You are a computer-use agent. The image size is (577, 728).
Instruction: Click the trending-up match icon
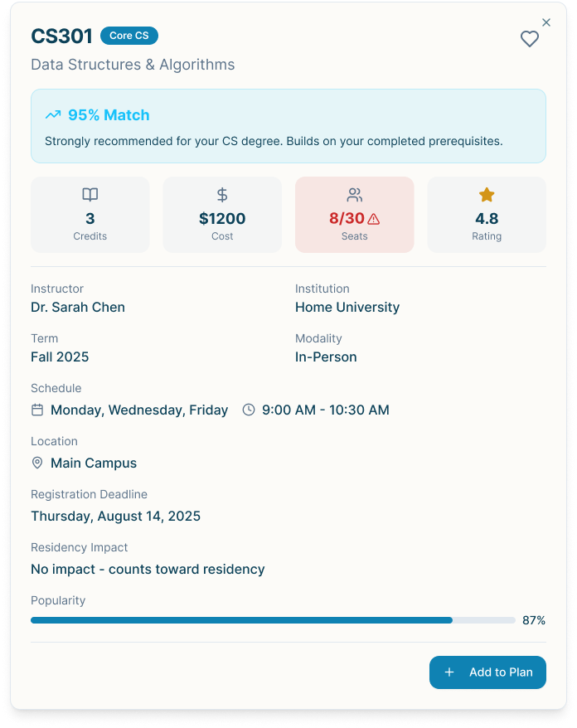tap(53, 115)
